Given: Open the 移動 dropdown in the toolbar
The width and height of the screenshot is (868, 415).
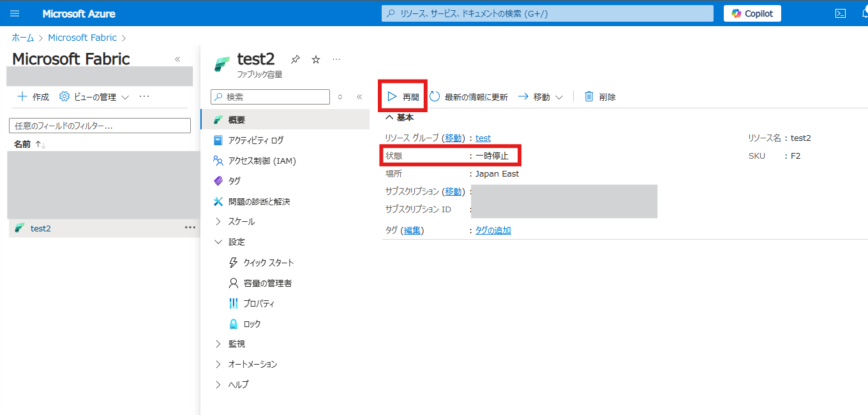Looking at the screenshot, I should click(540, 97).
